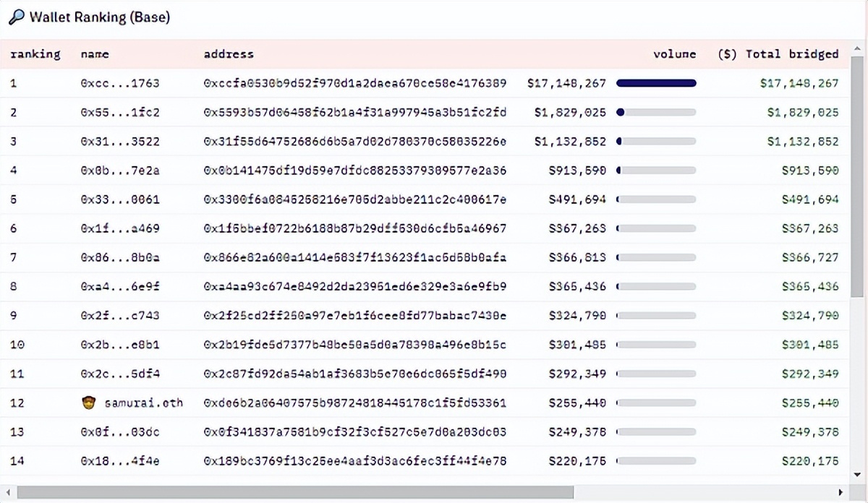868x503 pixels.
Task: Click the address column header
Action: (229, 53)
